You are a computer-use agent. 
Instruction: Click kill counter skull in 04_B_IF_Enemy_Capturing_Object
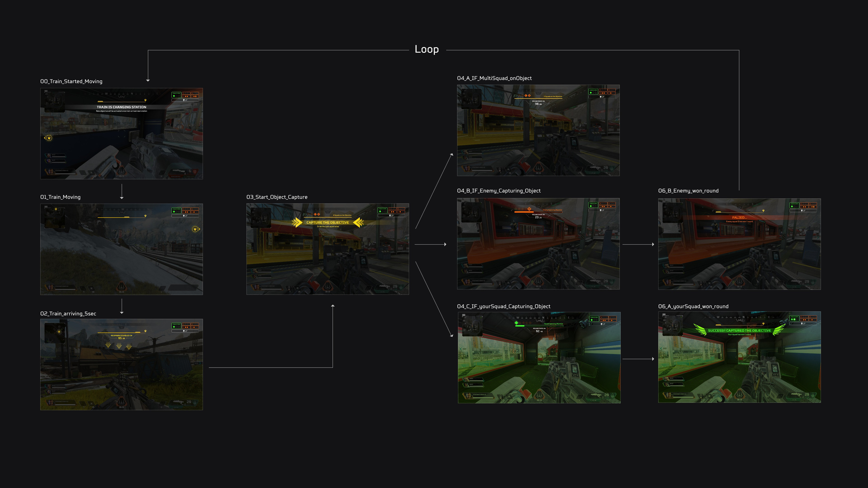(x=601, y=211)
